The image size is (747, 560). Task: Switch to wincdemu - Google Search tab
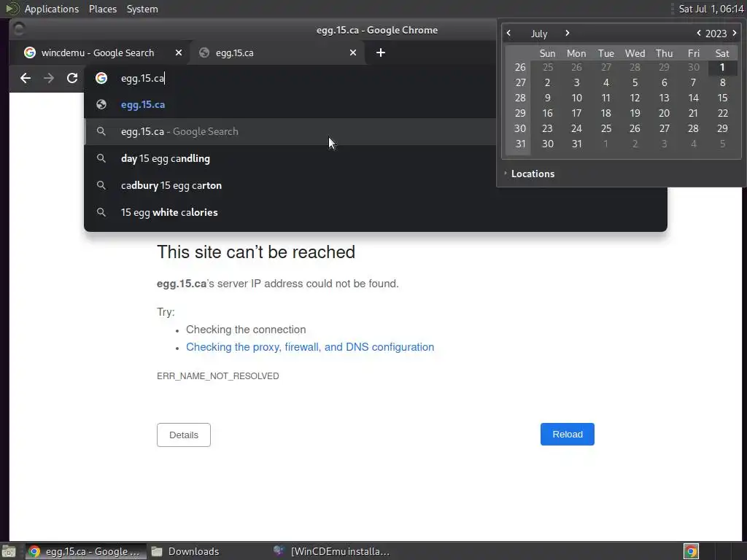coord(97,52)
